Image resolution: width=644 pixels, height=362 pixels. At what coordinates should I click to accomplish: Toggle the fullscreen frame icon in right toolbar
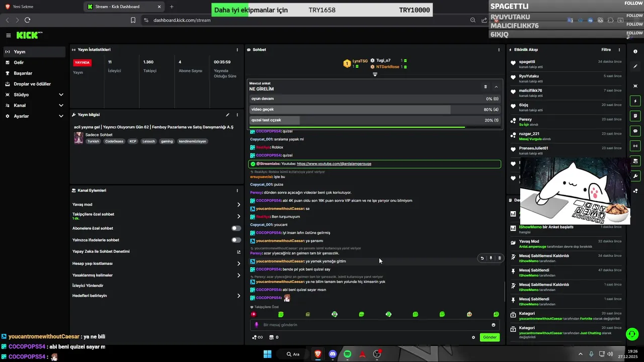coord(635,86)
